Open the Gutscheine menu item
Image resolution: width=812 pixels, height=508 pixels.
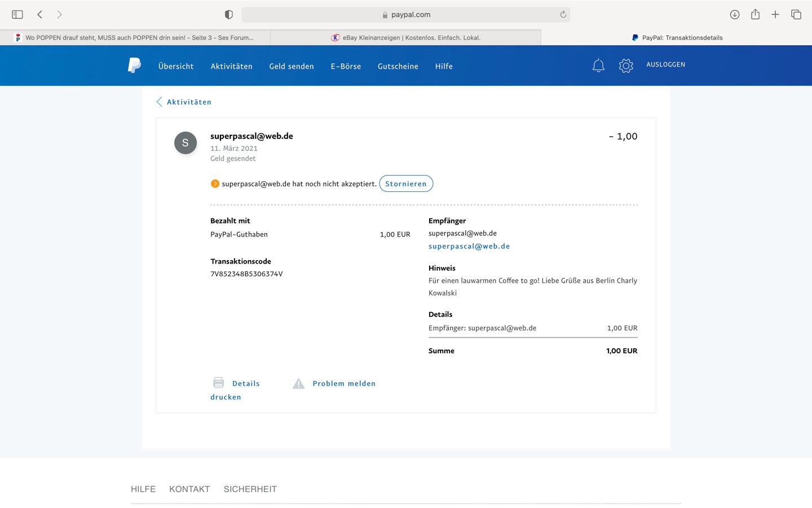coord(398,66)
